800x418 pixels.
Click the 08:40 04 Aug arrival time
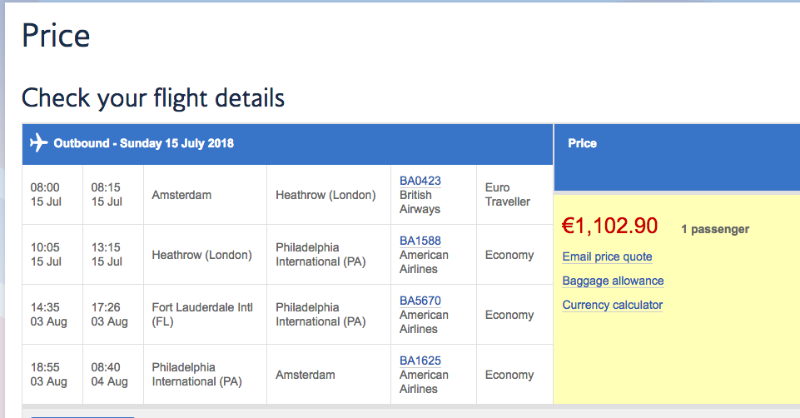pos(106,375)
